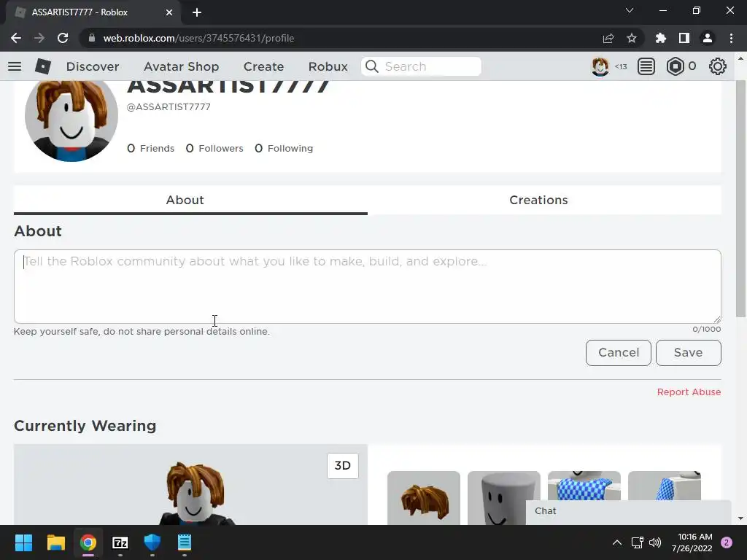Click the @ASSARTIST7777 username text
Viewport: 747px width, 560px height.
(x=169, y=107)
